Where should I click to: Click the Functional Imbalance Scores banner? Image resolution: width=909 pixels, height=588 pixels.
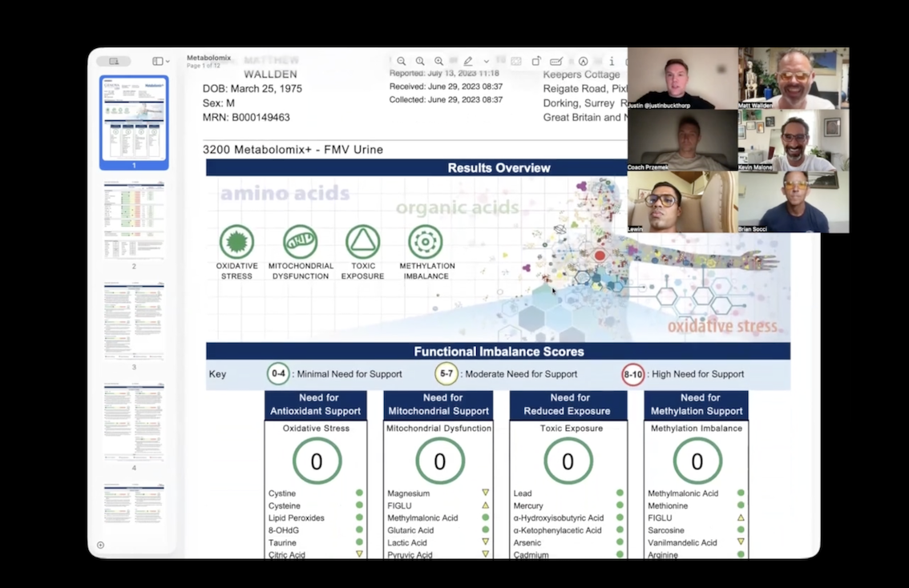498,352
